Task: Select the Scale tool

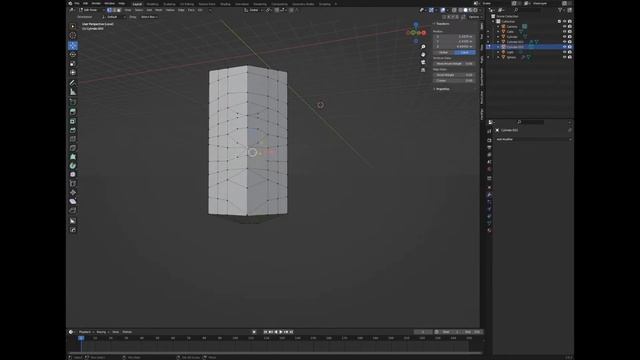Action: click(73, 63)
